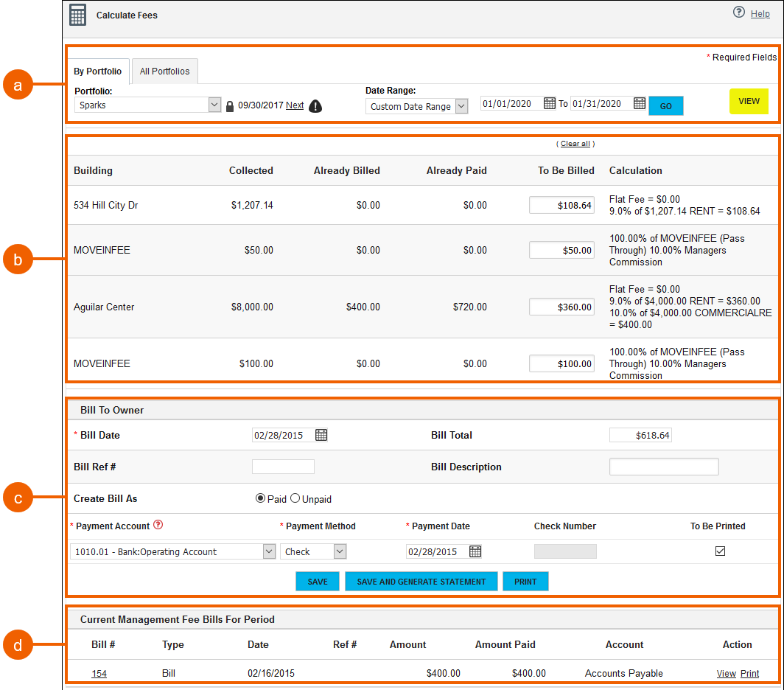The width and height of the screenshot is (784, 690).
Task: Click the Calculate Fees calculator icon
Action: (77, 15)
